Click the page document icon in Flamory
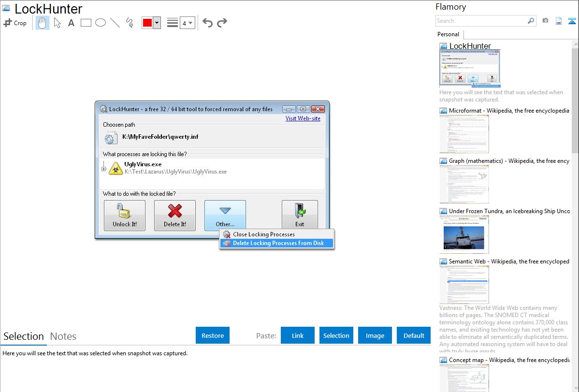Viewport: 579px width, 392px height. click(x=559, y=21)
